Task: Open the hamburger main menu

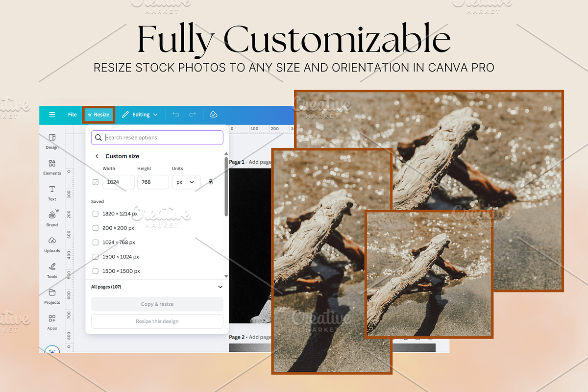Action: [x=52, y=115]
